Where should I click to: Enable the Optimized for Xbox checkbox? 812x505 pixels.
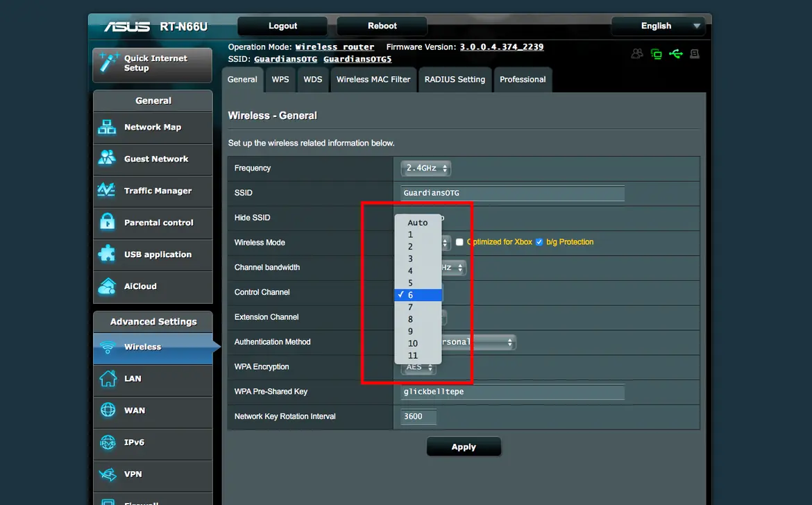point(459,242)
